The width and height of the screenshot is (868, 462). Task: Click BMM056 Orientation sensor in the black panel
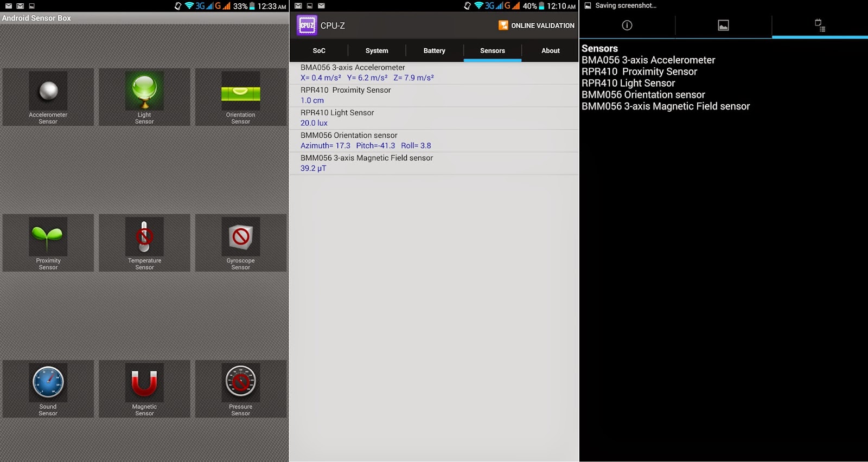[x=643, y=95]
